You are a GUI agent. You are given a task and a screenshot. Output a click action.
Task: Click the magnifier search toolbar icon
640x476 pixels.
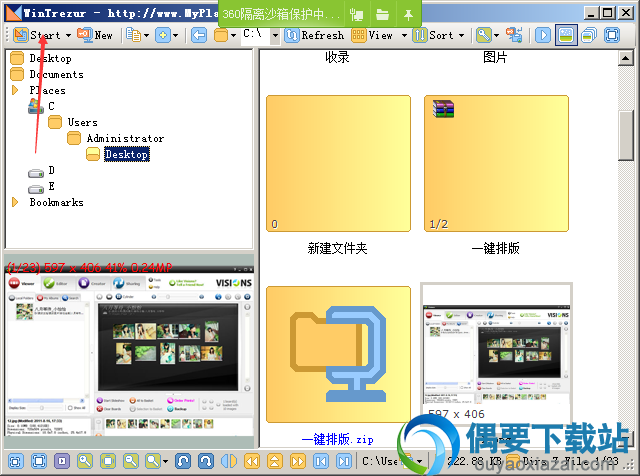pos(484,35)
